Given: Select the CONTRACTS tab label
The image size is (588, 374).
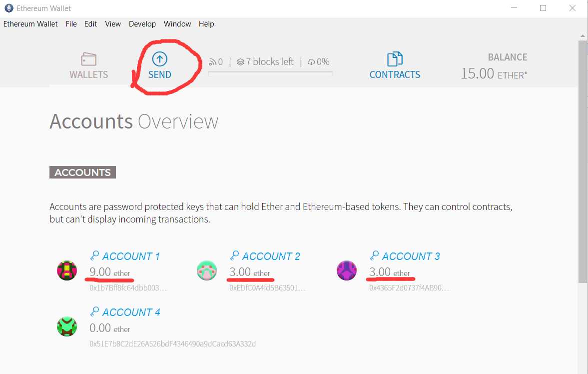Looking at the screenshot, I should [395, 74].
